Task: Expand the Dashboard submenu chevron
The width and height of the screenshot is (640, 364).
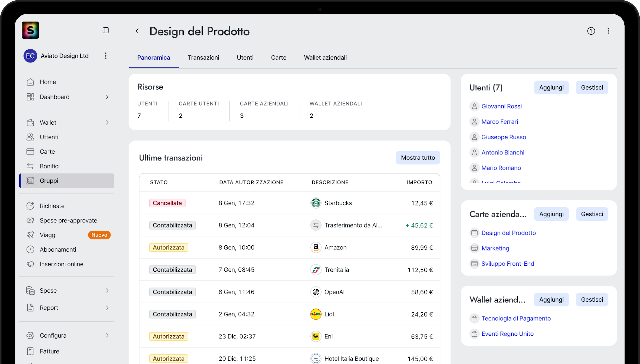Action: point(107,97)
